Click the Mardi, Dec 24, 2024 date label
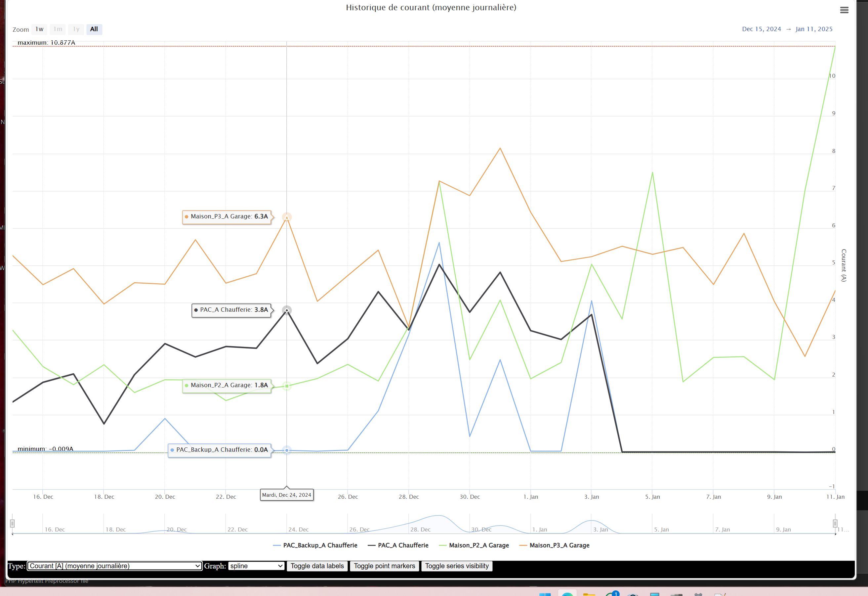This screenshot has height=596, width=868. pyautogui.click(x=286, y=495)
